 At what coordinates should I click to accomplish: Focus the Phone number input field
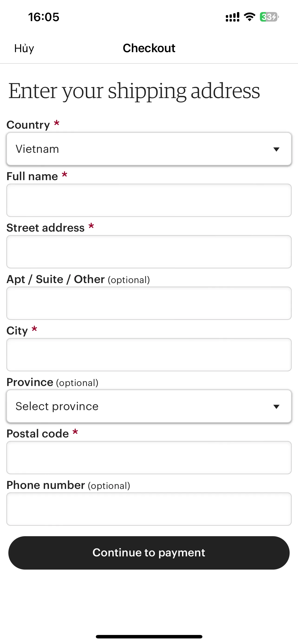149,509
